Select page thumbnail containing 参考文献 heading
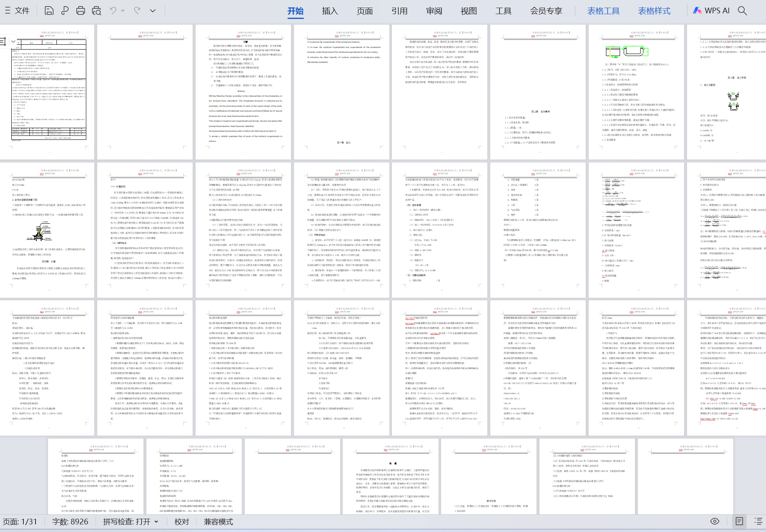This screenshot has width=766, height=532. point(489,476)
